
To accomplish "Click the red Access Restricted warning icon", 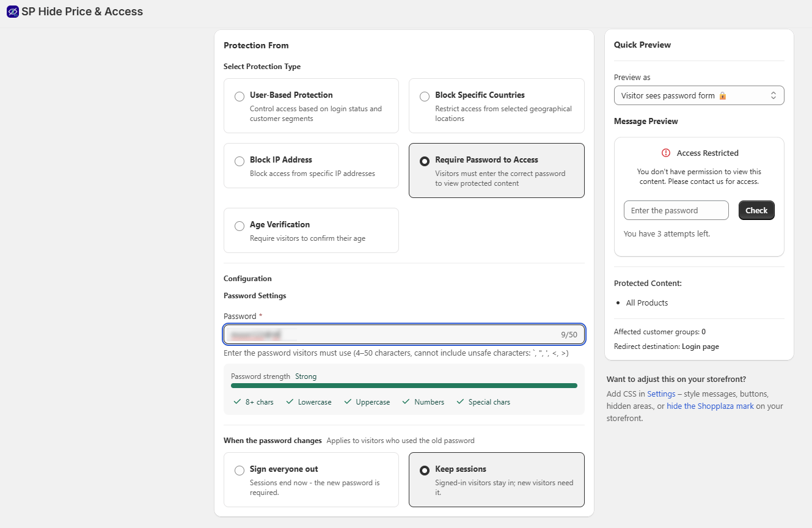I will [x=666, y=153].
